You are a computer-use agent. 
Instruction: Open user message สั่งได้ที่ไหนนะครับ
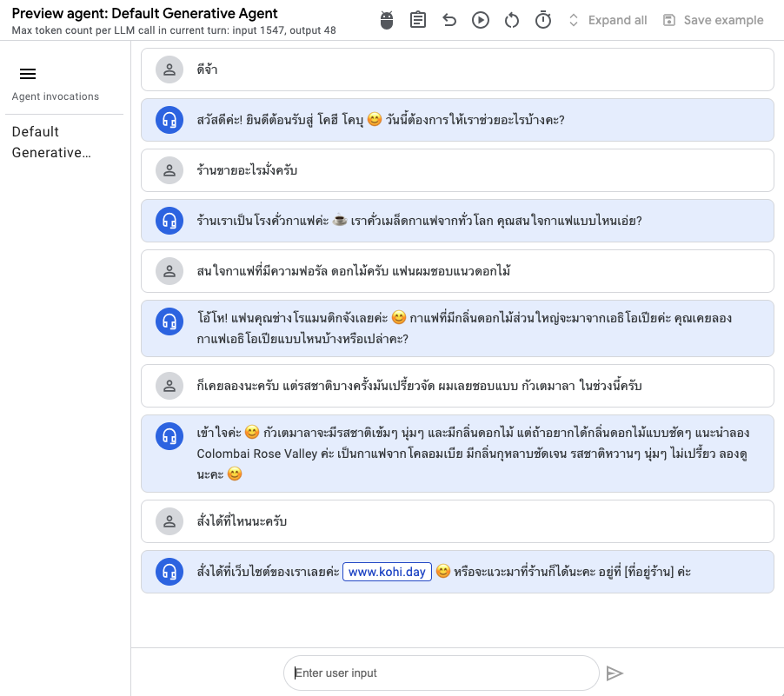[x=457, y=521]
